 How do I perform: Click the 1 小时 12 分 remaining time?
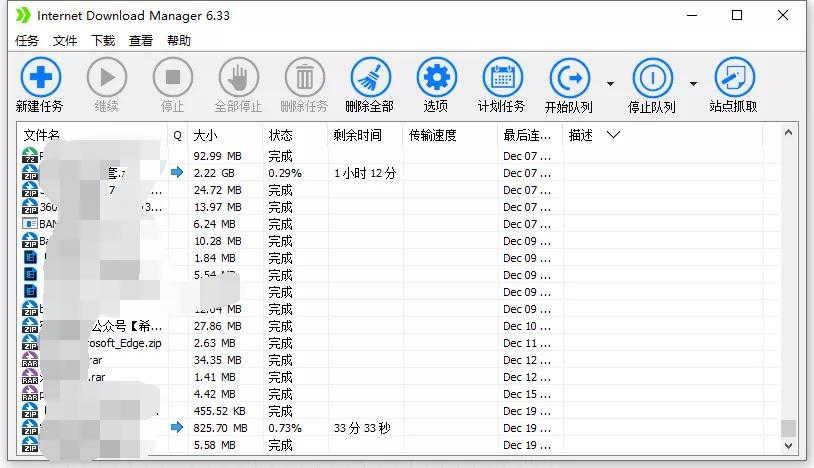point(365,173)
